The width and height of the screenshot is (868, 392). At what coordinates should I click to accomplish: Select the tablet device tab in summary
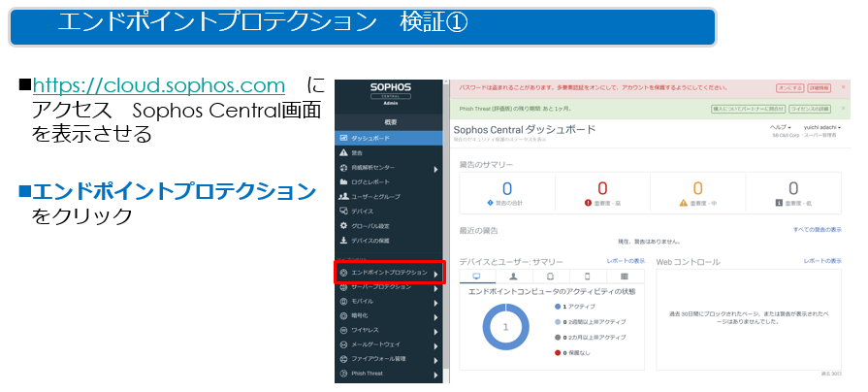click(551, 277)
